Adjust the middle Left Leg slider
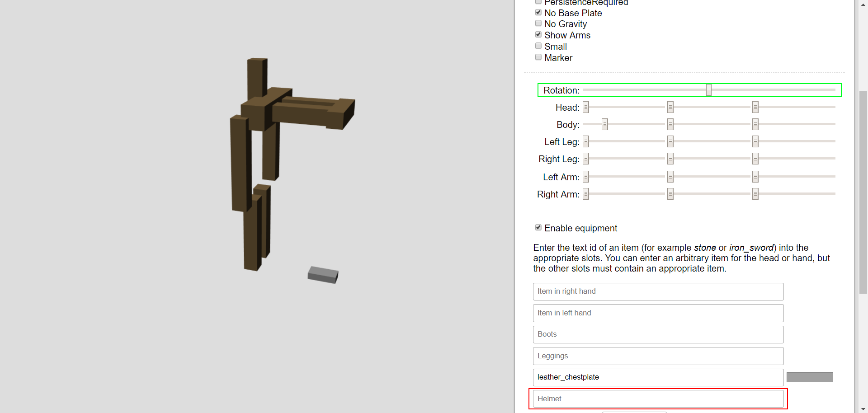Viewport: 868px width, 413px height. (670, 141)
